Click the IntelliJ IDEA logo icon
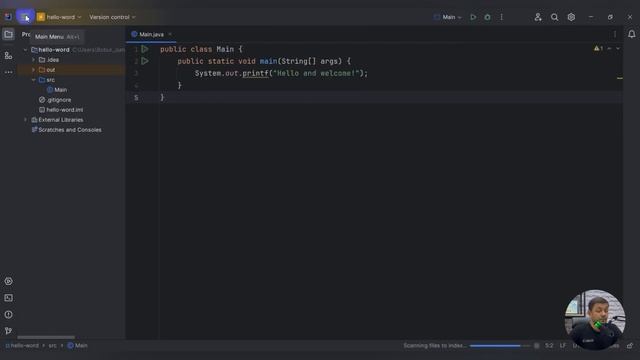Viewport: 640px width, 360px height. [8, 17]
